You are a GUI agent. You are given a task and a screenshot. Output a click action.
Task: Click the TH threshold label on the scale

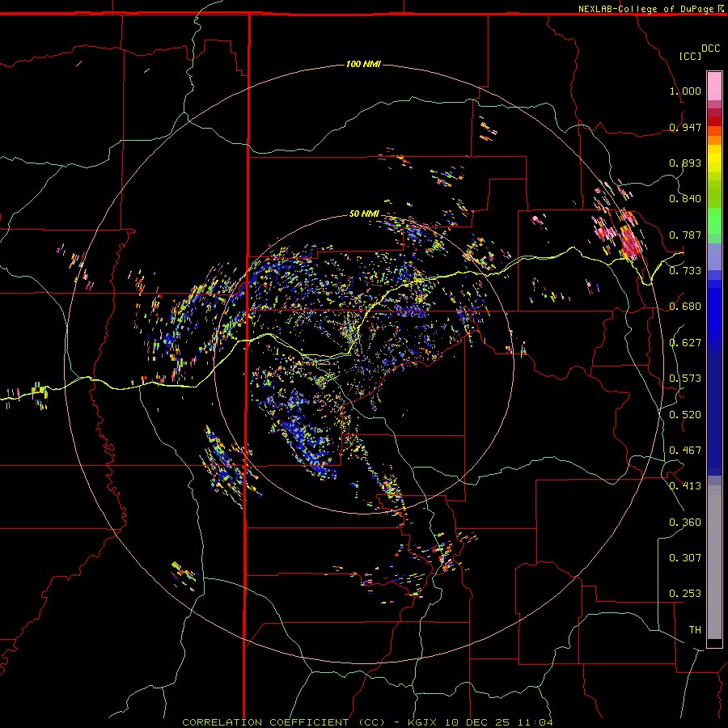pos(695,630)
